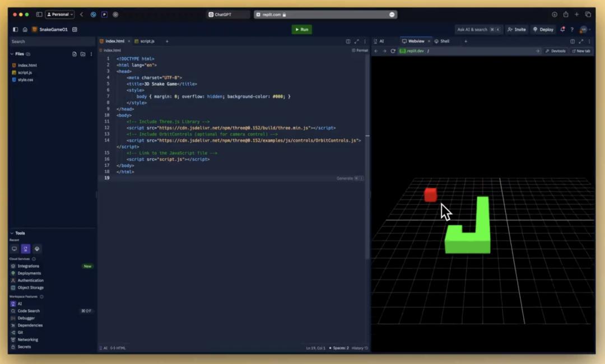This screenshot has width=605, height=364.
Task: Open the Secrets tool with lock icon
Action: click(x=24, y=347)
